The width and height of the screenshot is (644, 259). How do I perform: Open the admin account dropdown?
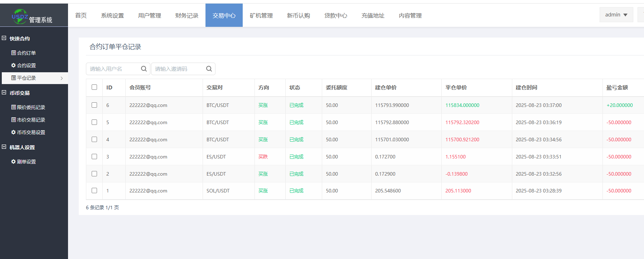(616, 15)
